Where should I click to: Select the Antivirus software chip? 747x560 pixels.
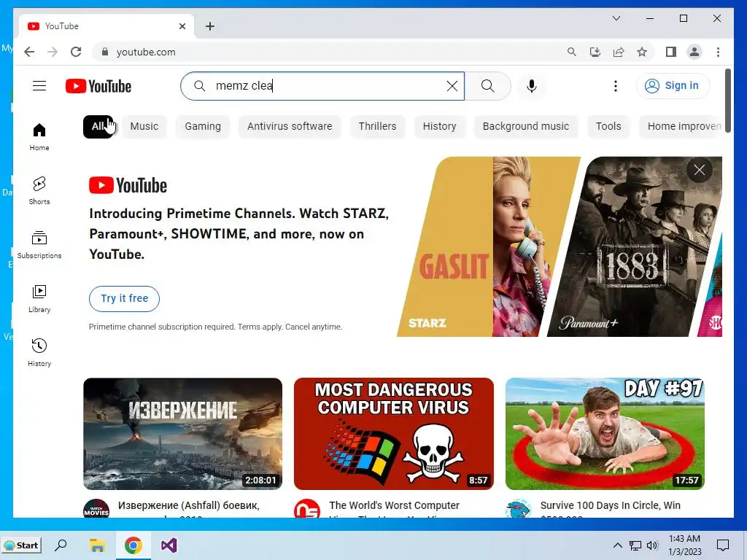point(290,127)
